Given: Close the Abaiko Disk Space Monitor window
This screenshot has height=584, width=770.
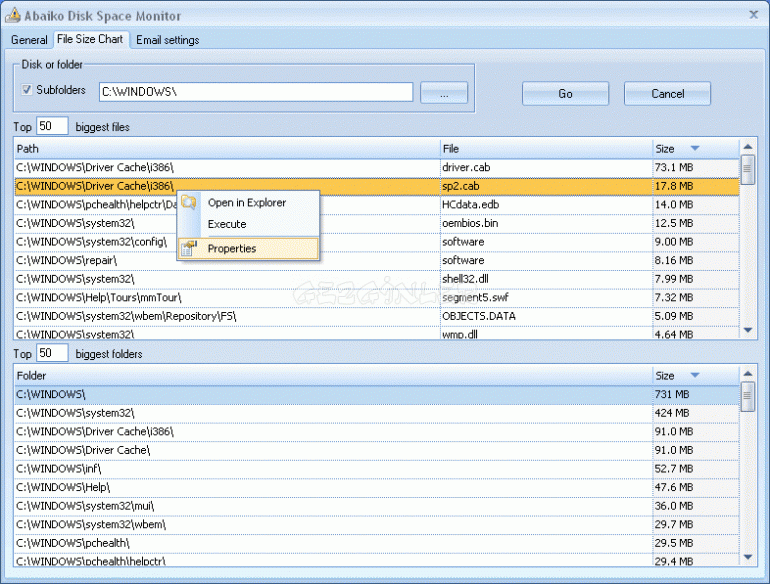Looking at the screenshot, I should (754, 15).
